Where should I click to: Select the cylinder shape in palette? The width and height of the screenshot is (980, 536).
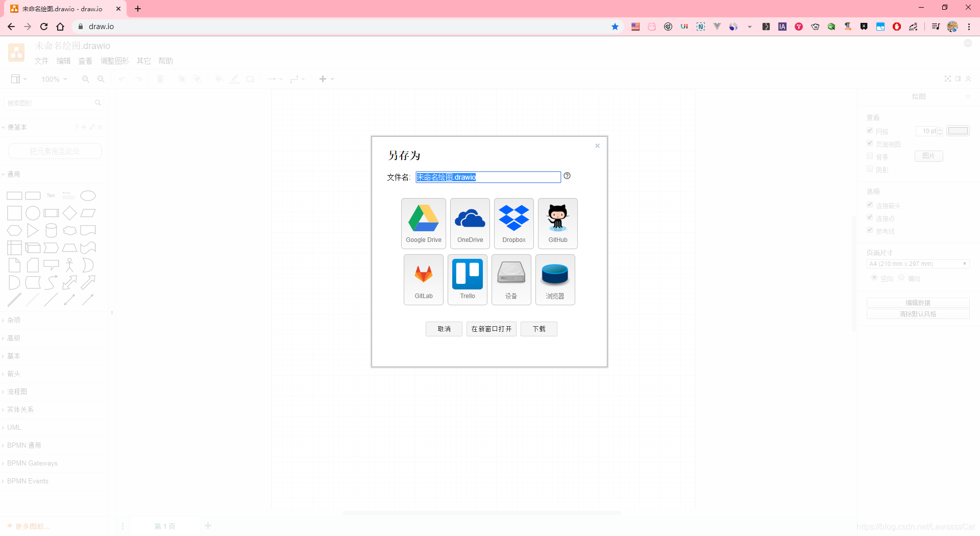tap(52, 230)
